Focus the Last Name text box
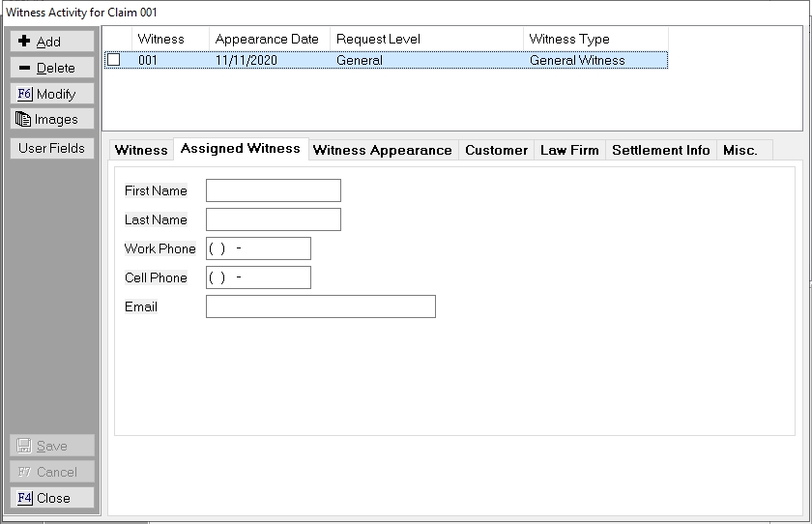This screenshot has width=812, height=524. [273, 219]
